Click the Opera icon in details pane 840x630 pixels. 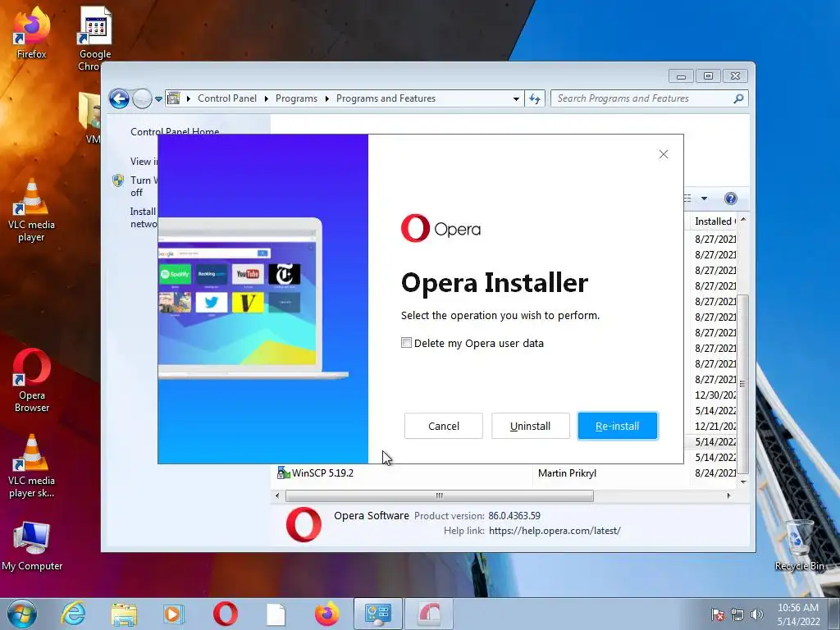(304, 524)
